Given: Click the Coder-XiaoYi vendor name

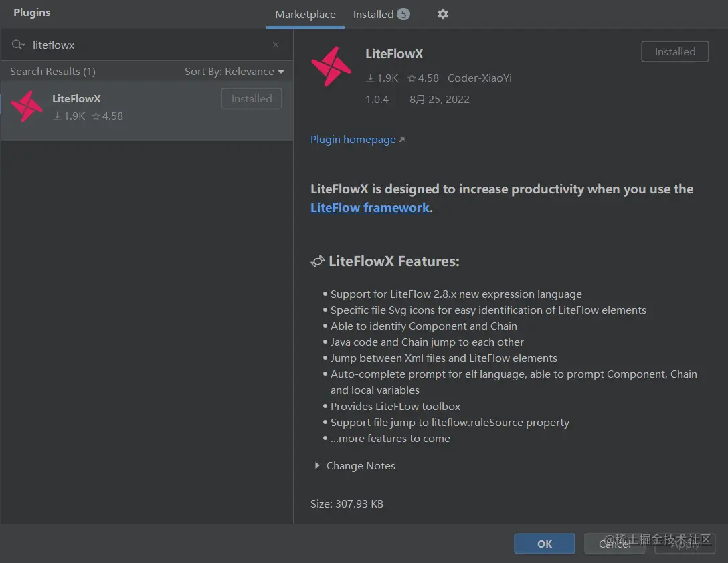Looking at the screenshot, I should pos(480,78).
